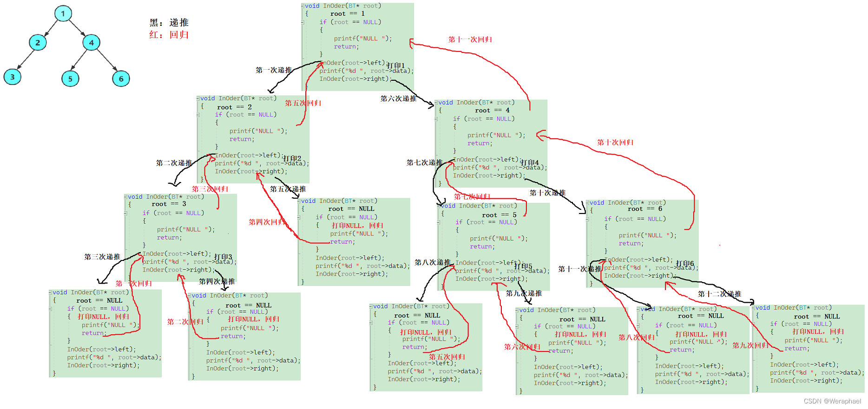Viewport: 868px width, 409px height.
Task: Click tree node 5 leaf
Action: [x=70, y=78]
